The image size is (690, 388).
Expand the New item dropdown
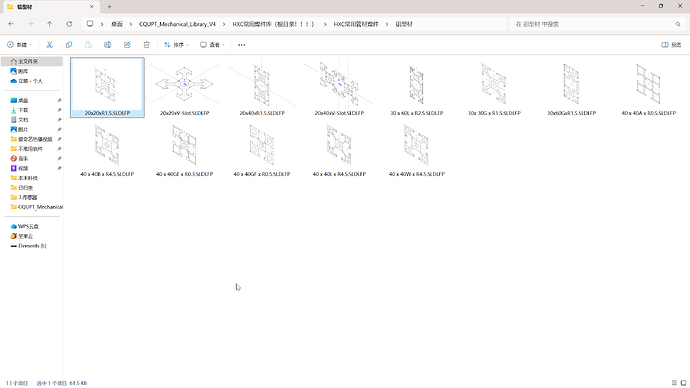[x=19, y=45]
